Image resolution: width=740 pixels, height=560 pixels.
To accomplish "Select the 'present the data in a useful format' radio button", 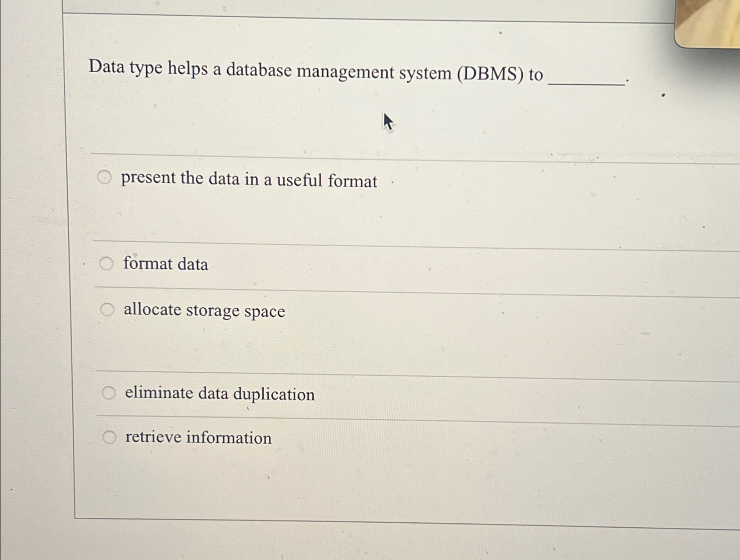I will pos(105,178).
